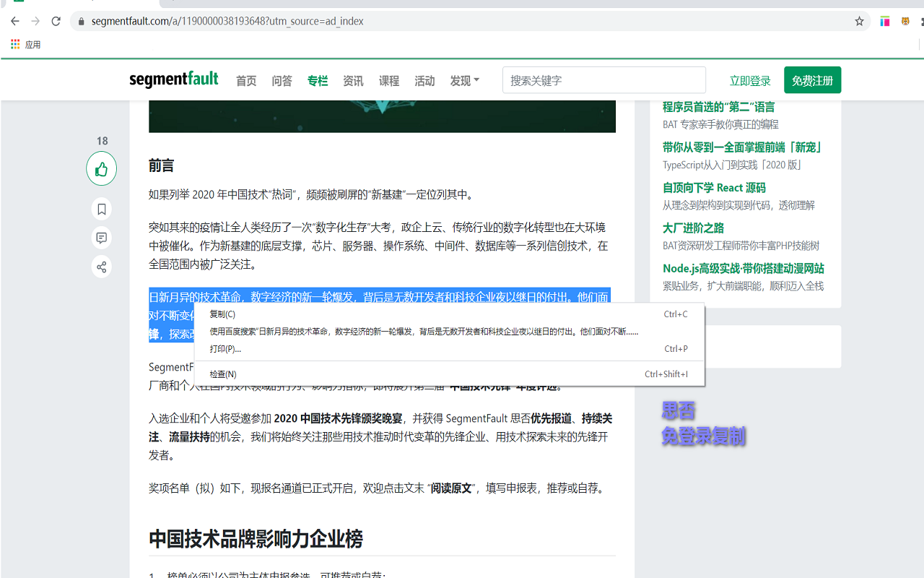Click paragraph starting 如果列举 2020 年中国技术

click(x=312, y=194)
